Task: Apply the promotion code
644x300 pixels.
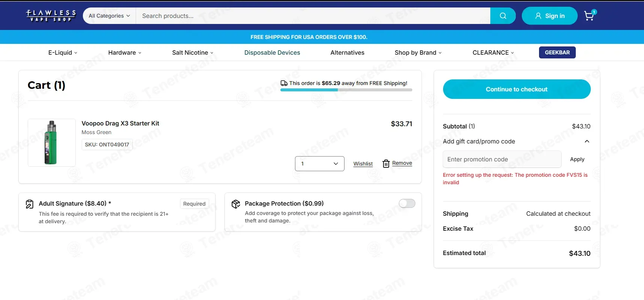Action: click(x=577, y=159)
